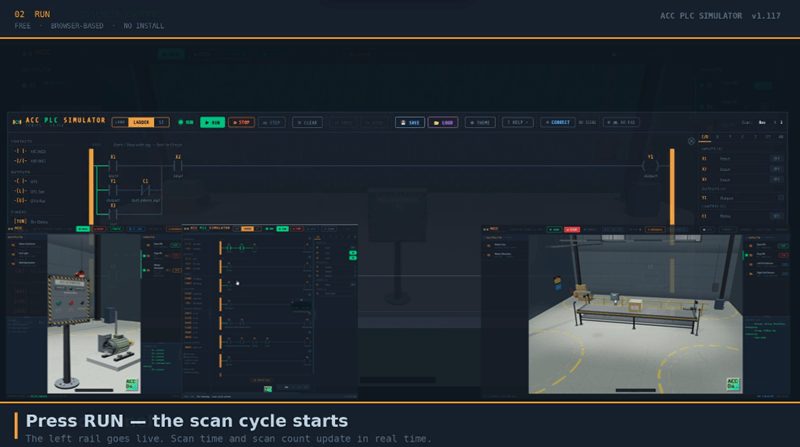Click 'Press RUN — the scan cycle starts' heading
The image size is (800, 447).
coord(187,421)
